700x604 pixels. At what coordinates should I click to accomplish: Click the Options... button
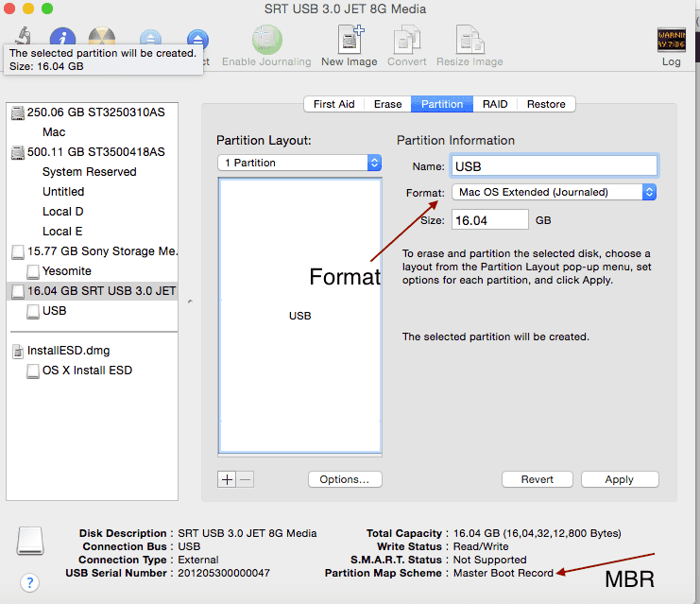(x=345, y=479)
